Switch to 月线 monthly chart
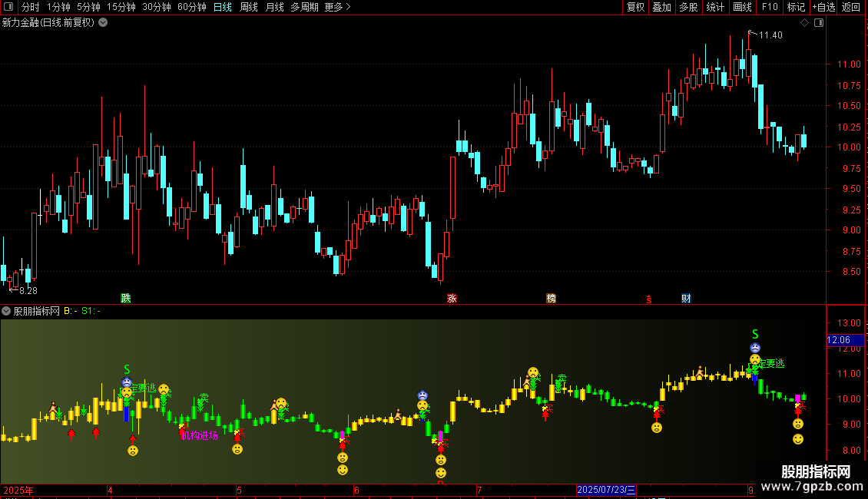868x499 pixels. (274, 7)
